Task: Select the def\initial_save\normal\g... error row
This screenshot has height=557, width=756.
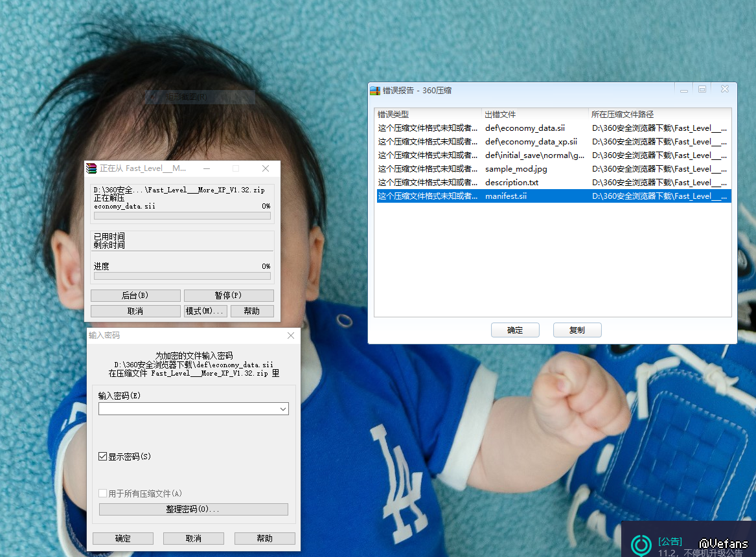Action: click(x=554, y=155)
